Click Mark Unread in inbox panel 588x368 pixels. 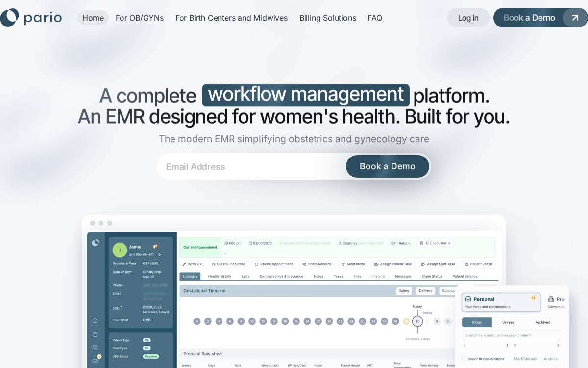(525, 359)
